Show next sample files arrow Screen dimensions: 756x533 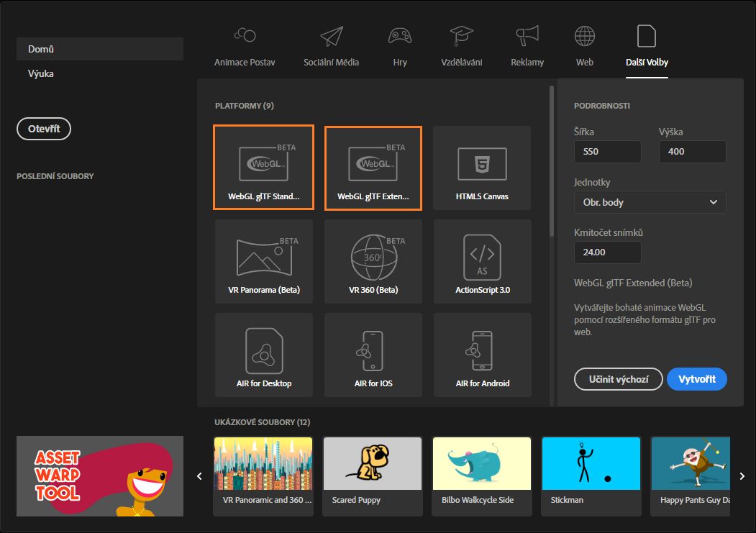click(742, 476)
